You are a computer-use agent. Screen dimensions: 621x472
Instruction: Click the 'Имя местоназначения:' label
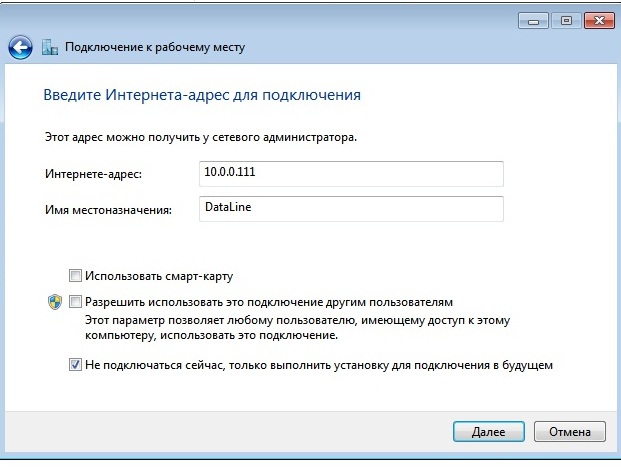pyautogui.click(x=109, y=209)
